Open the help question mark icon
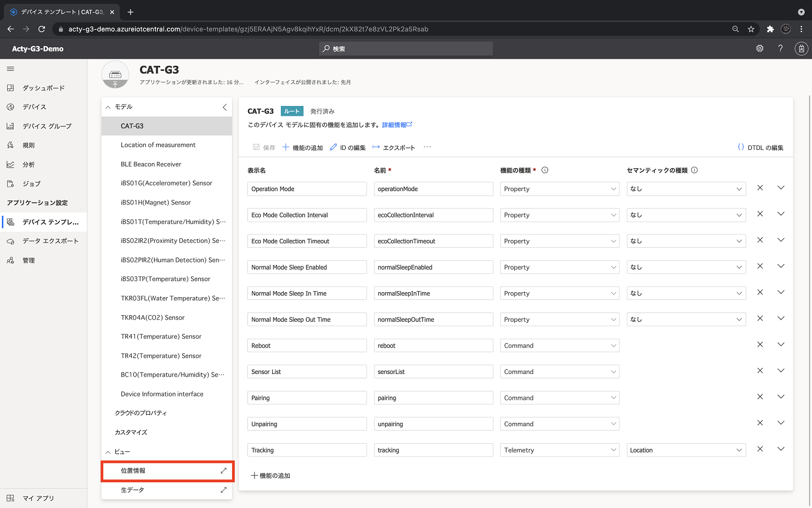This screenshot has width=812, height=508. [x=780, y=48]
